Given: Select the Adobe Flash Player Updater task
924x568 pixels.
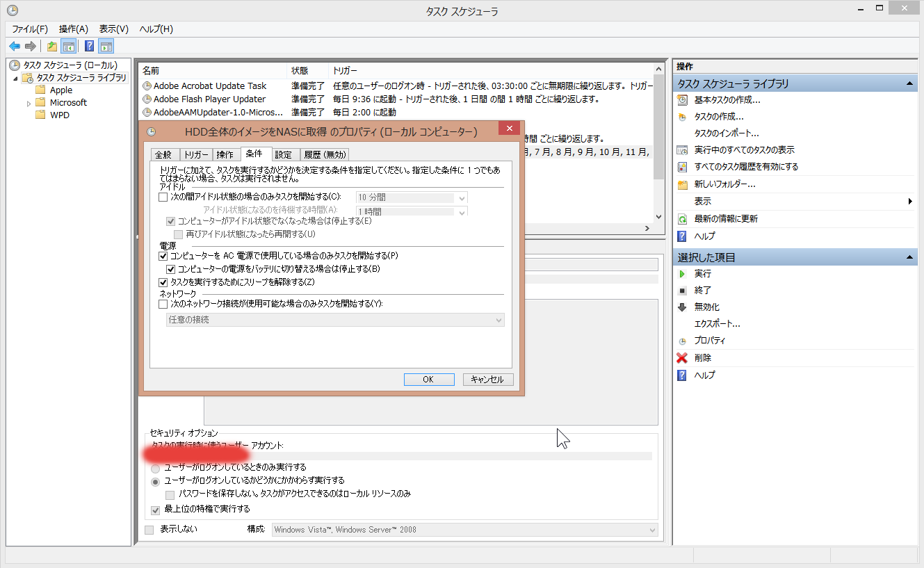Looking at the screenshot, I should click(x=209, y=99).
